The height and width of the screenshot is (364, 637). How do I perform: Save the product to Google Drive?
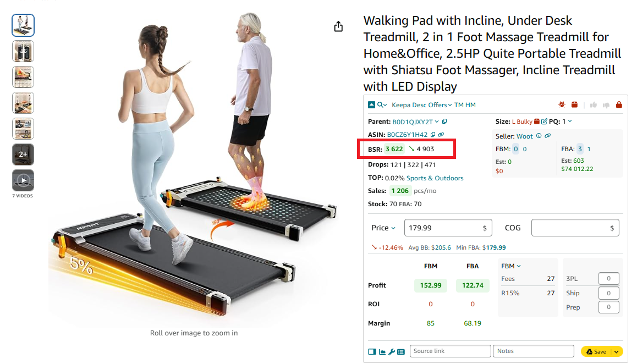pos(597,351)
